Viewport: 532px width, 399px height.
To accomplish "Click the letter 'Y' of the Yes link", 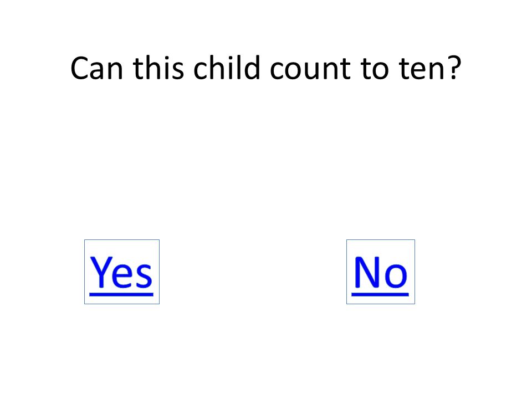I will [101, 272].
